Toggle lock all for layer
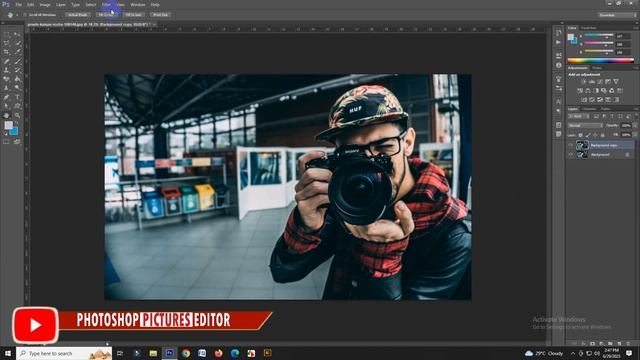640x360 pixels. (602, 135)
